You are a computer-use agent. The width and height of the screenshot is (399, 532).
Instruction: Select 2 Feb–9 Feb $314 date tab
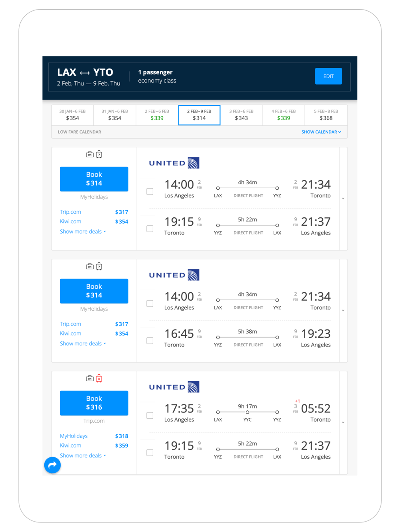[x=199, y=115]
